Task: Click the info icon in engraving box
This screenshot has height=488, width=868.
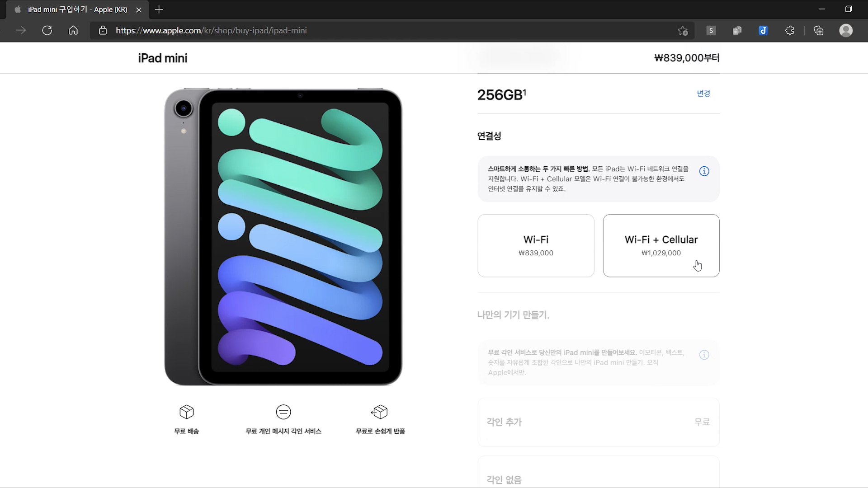Action: (704, 355)
